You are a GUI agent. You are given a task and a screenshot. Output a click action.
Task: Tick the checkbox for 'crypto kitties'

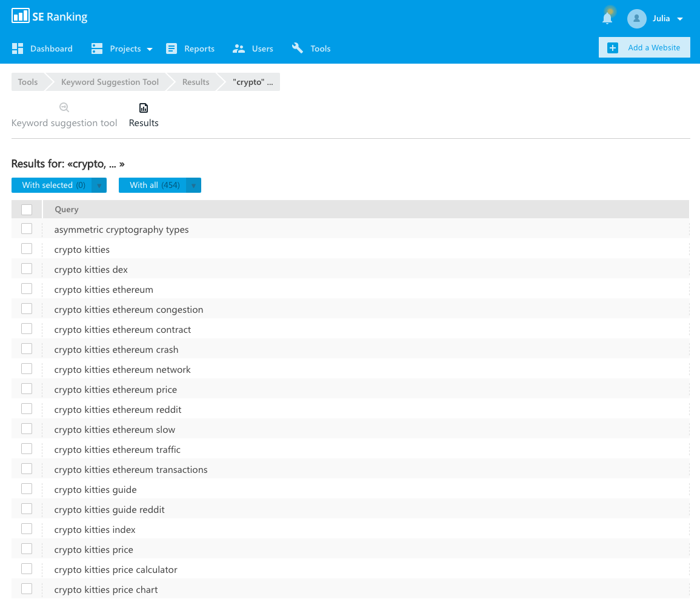26,249
